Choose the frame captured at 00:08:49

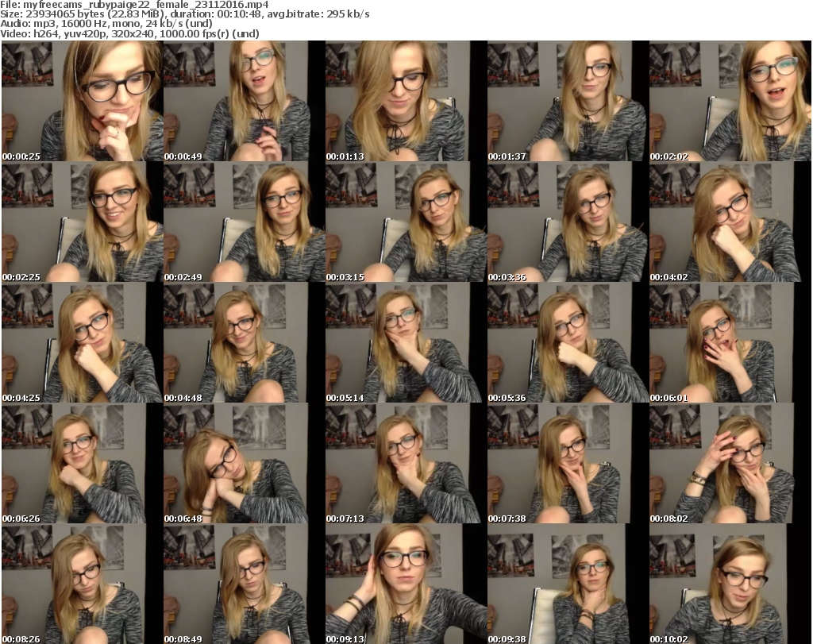(245, 584)
